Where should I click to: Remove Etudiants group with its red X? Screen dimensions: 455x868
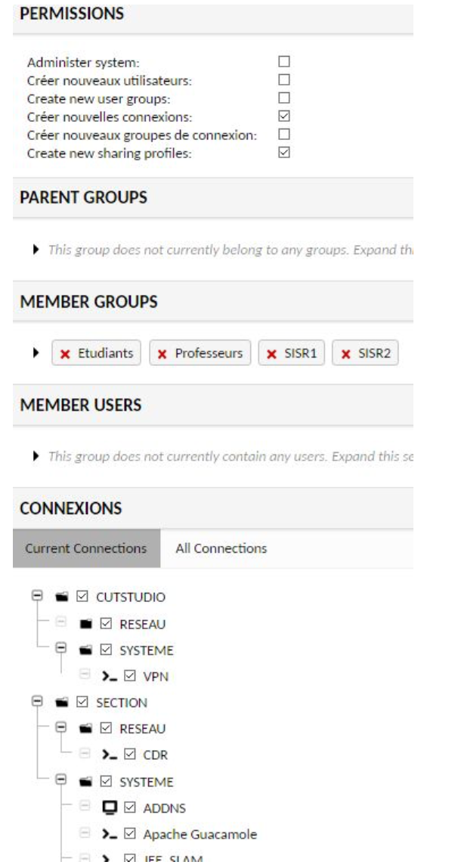click(64, 354)
